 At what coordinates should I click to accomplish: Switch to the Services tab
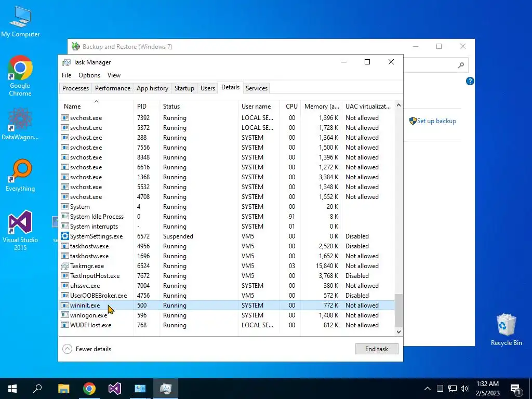click(x=257, y=88)
